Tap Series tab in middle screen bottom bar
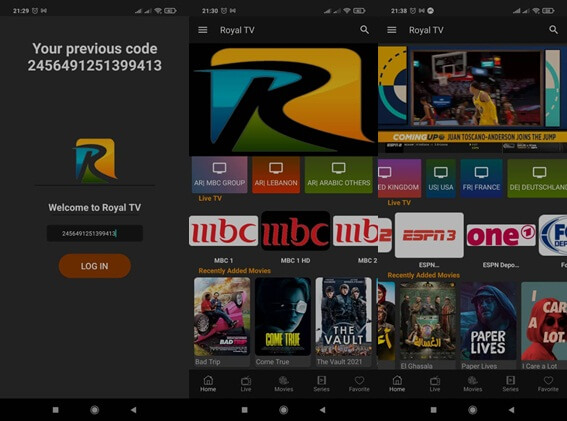The width and height of the screenshot is (567, 421). click(321, 384)
